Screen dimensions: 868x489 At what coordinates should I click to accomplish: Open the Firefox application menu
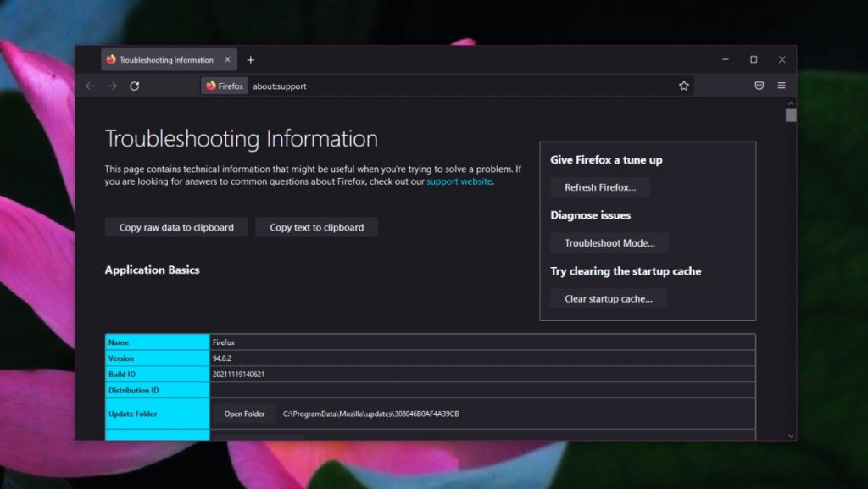(x=781, y=86)
